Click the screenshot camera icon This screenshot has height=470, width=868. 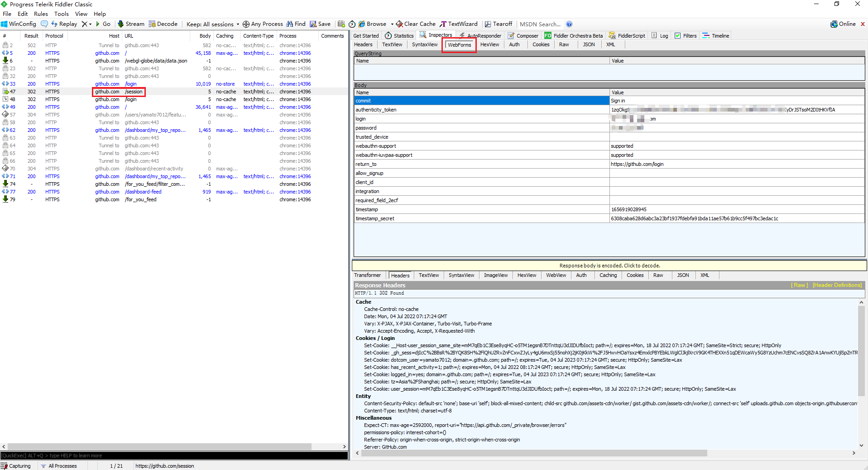(x=341, y=24)
